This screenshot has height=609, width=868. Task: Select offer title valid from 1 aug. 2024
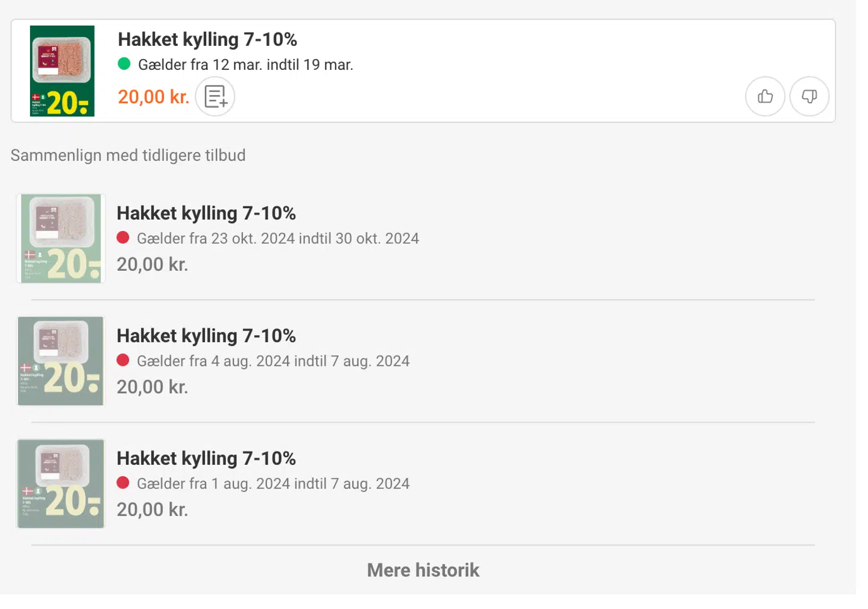coord(206,459)
